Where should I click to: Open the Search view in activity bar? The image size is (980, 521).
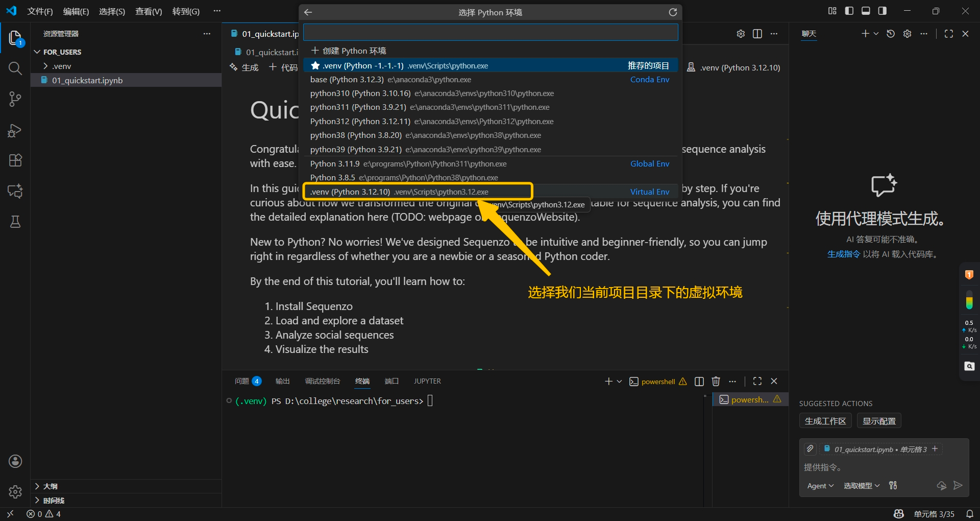click(x=15, y=68)
